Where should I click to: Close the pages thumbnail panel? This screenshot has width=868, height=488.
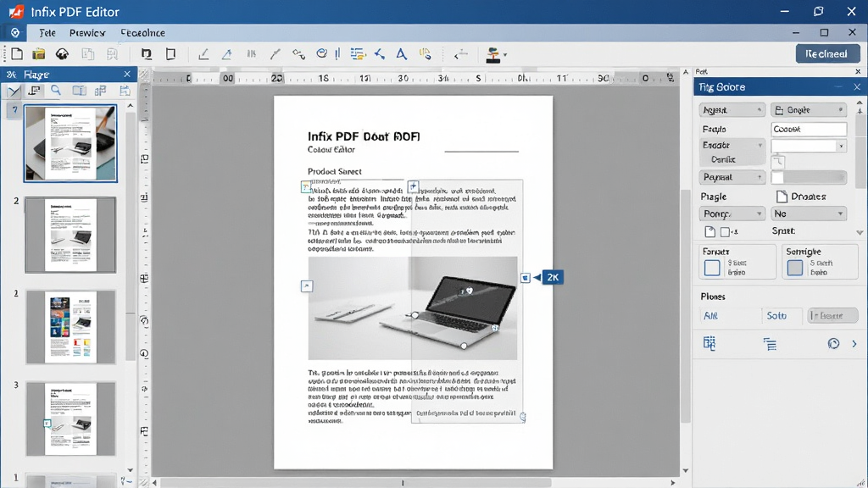click(x=127, y=74)
